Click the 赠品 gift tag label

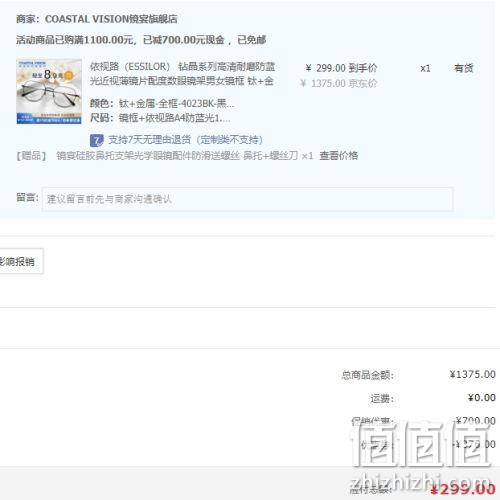pyautogui.click(x=31, y=156)
